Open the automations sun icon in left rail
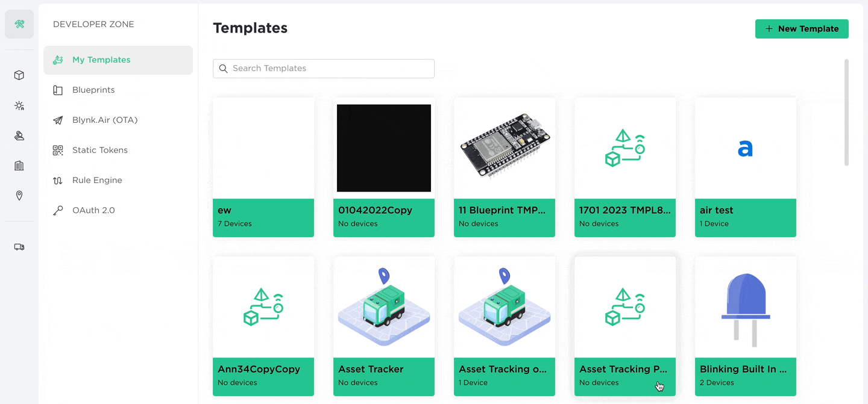This screenshot has width=868, height=404. [19, 106]
